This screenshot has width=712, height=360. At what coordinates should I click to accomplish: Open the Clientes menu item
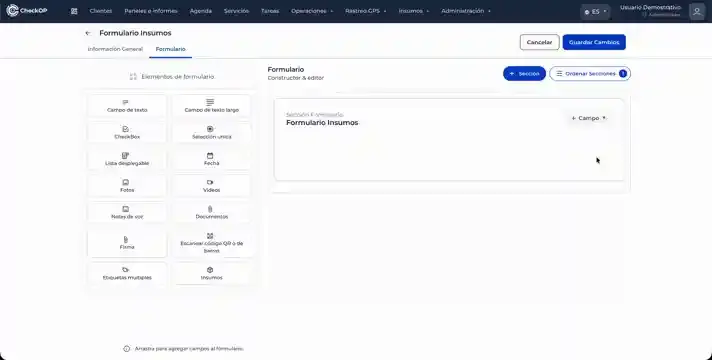coord(101,11)
